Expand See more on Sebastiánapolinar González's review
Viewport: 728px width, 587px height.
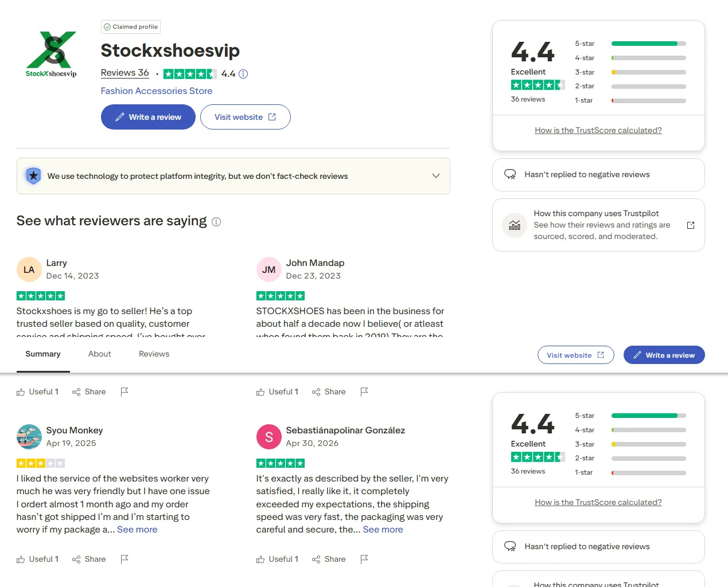[x=383, y=530]
